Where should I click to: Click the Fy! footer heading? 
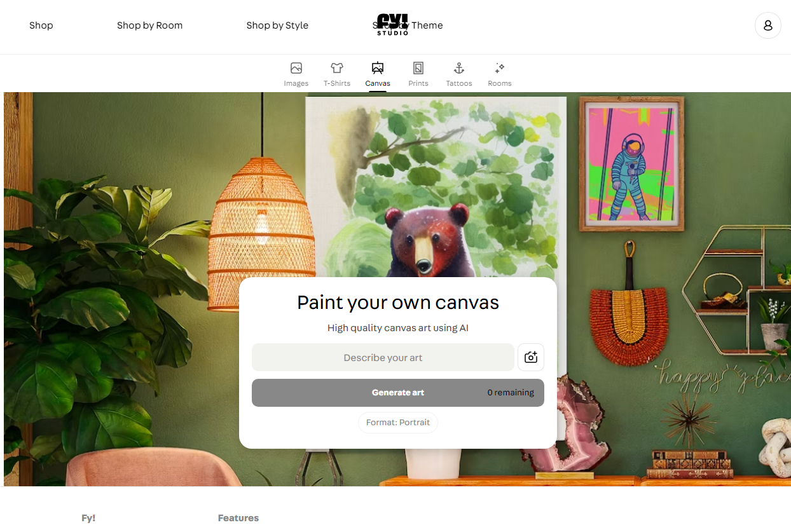[x=88, y=518]
